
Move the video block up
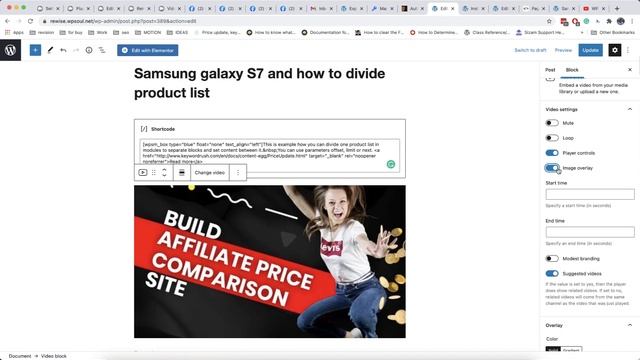tap(164, 169)
